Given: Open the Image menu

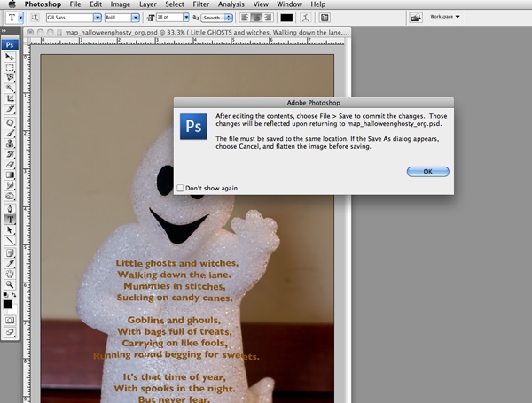Looking at the screenshot, I should coord(121,4).
